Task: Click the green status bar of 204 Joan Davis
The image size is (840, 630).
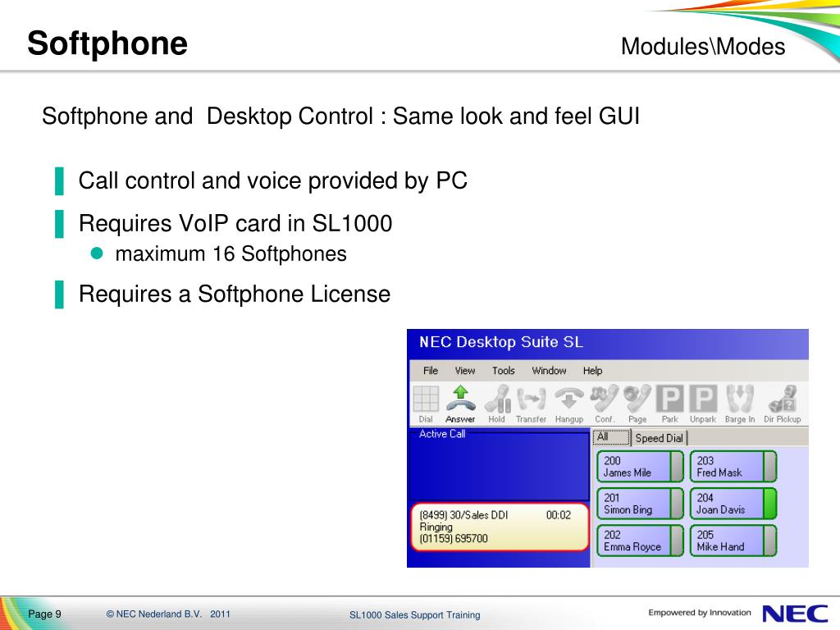Action: pyautogui.click(x=769, y=504)
